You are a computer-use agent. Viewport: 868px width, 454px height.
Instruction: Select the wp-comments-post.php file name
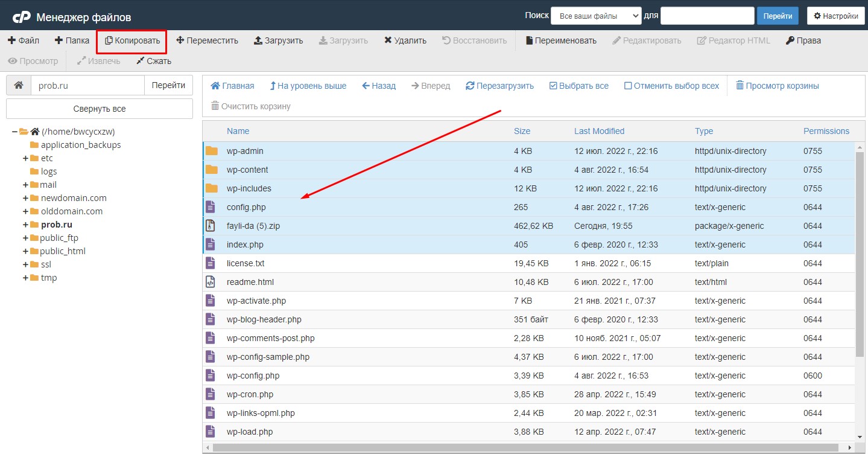271,338
